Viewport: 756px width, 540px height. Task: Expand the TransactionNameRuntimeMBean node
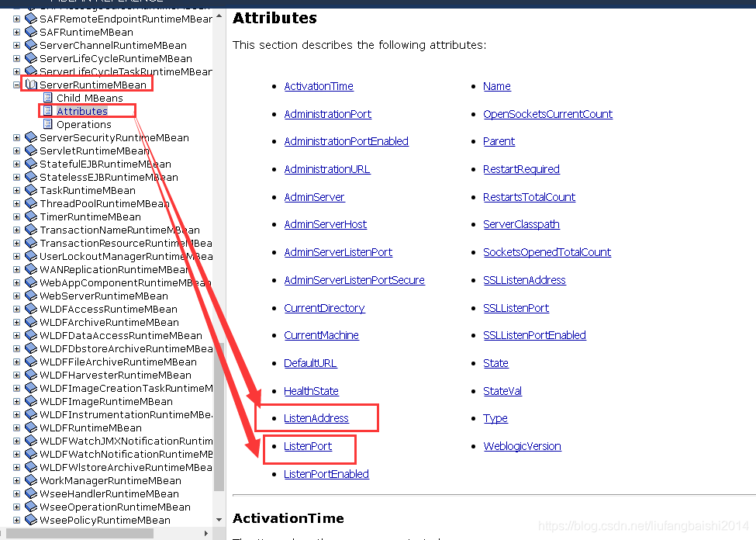click(x=16, y=230)
